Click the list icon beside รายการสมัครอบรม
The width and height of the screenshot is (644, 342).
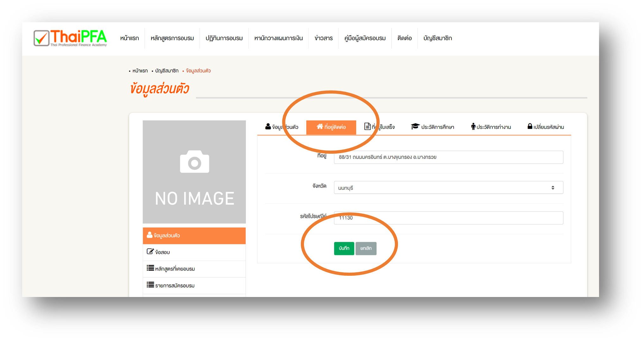150,285
